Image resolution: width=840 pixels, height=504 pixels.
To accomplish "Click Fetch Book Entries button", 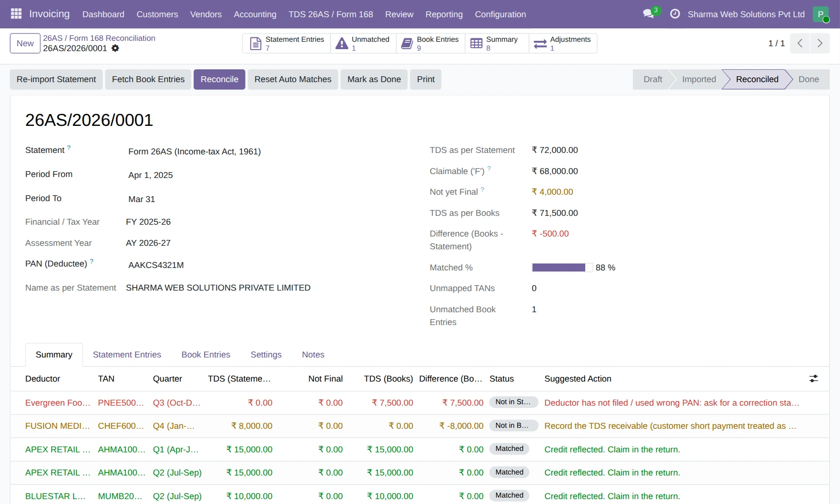I will [x=148, y=79].
